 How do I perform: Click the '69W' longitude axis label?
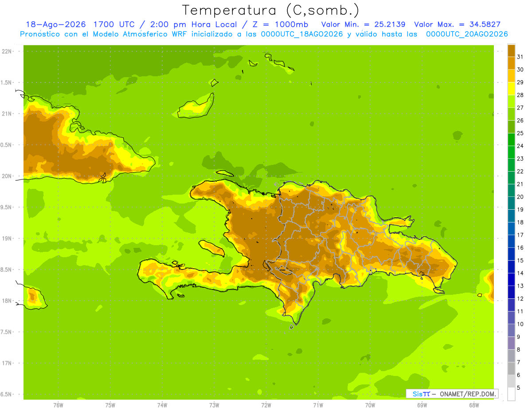(x=422, y=405)
